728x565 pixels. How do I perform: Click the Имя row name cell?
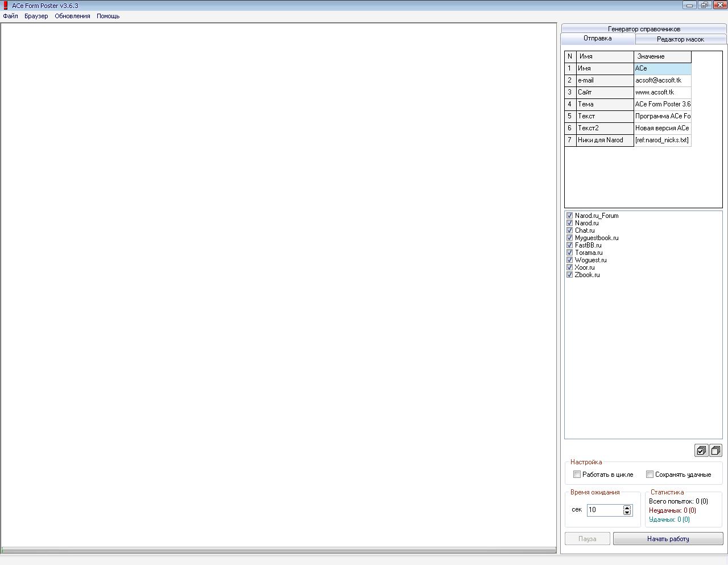[605, 68]
